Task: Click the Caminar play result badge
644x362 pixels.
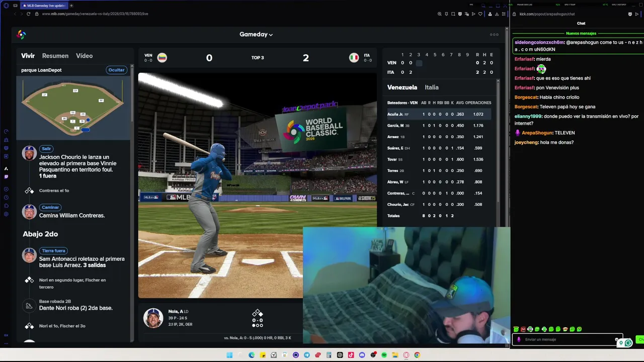Action: click(50, 207)
